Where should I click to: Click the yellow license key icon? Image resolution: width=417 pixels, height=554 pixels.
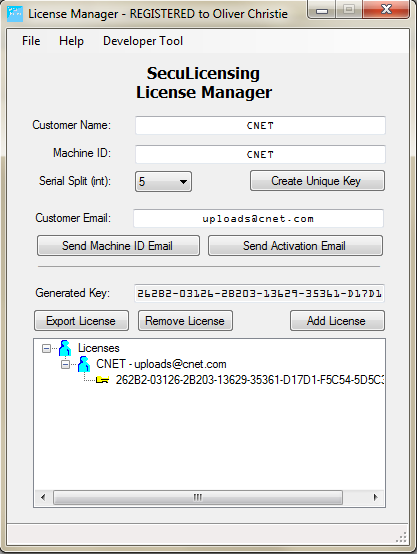[x=103, y=380]
